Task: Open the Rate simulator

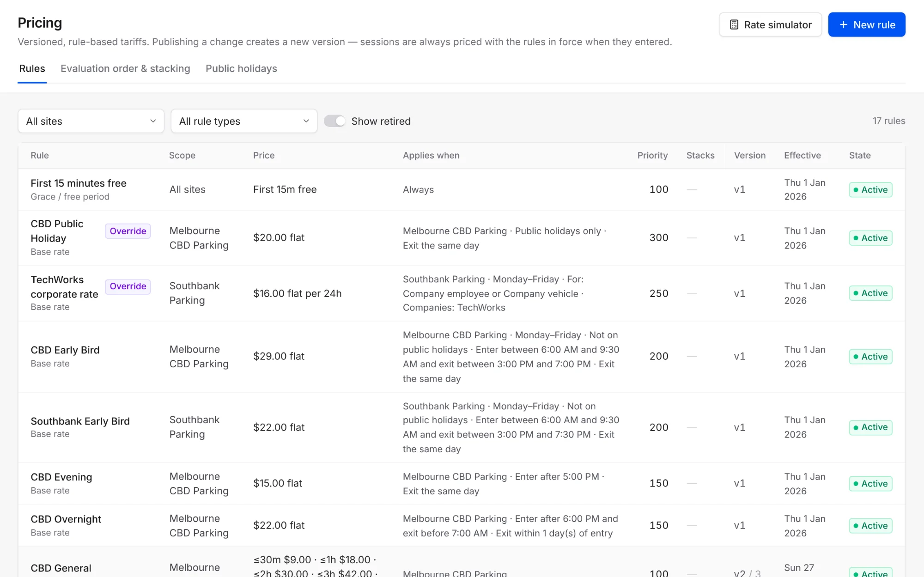Action: 770,24
